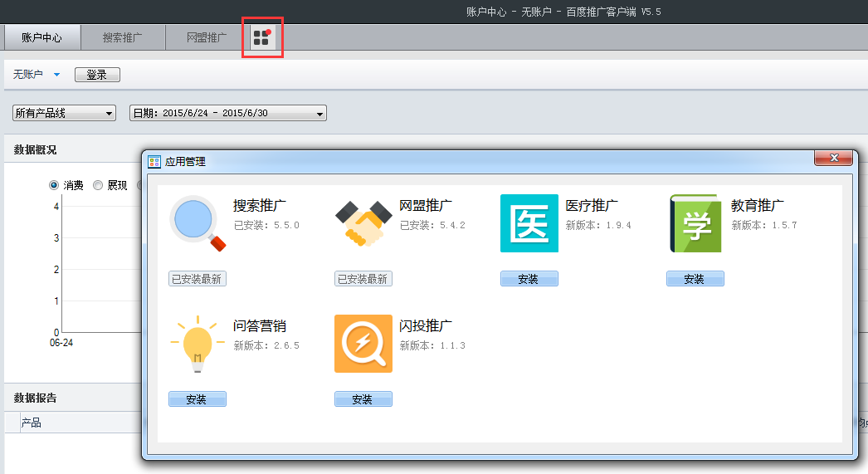The image size is (868, 474).
Task: Click the 网盟推广 handshake icon
Action: pos(363,224)
